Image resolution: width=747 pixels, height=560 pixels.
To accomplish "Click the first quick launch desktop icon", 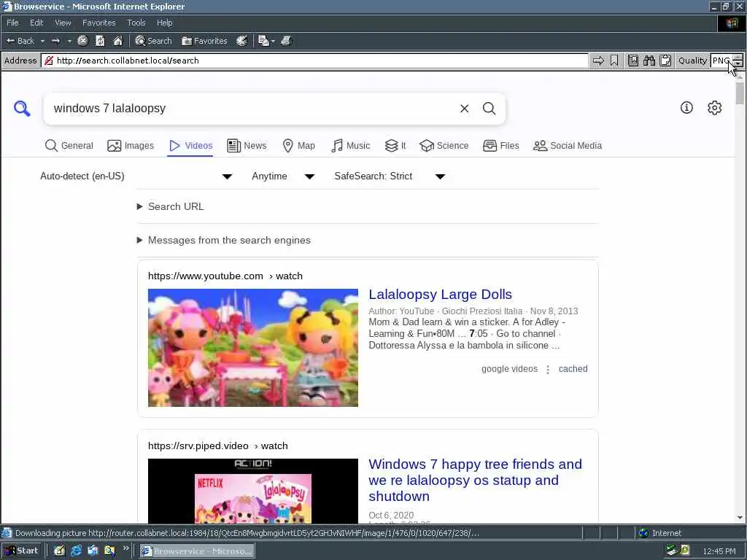I will (59, 551).
